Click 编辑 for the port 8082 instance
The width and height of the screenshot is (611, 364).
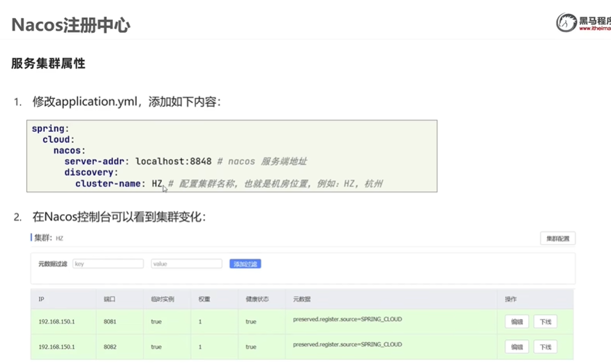point(517,347)
